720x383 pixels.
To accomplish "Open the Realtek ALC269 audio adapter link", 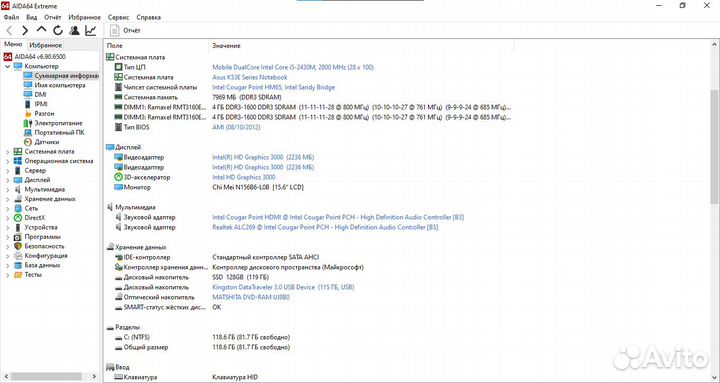I will [x=325, y=227].
